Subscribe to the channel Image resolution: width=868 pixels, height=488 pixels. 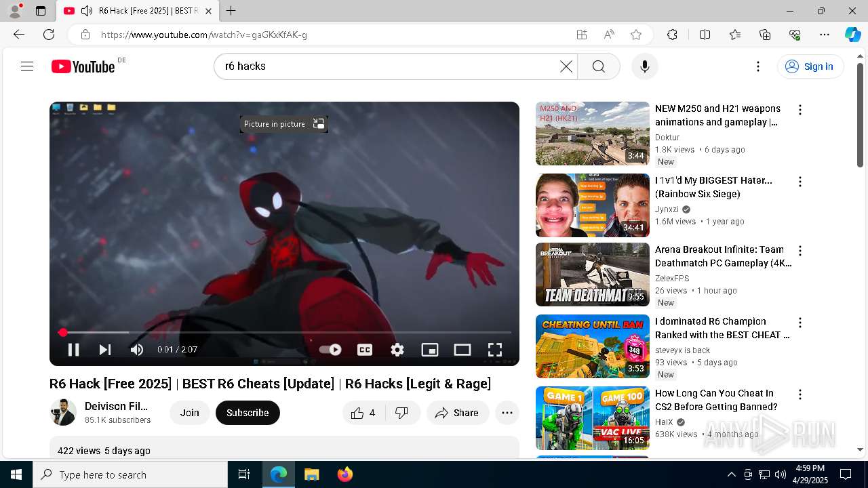pyautogui.click(x=248, y=413)
